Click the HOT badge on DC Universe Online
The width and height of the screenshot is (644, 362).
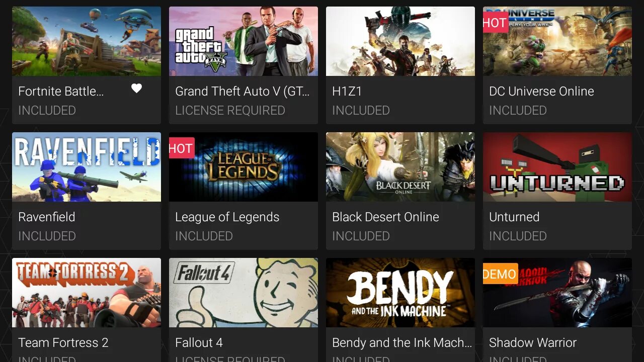pos(496,23)
